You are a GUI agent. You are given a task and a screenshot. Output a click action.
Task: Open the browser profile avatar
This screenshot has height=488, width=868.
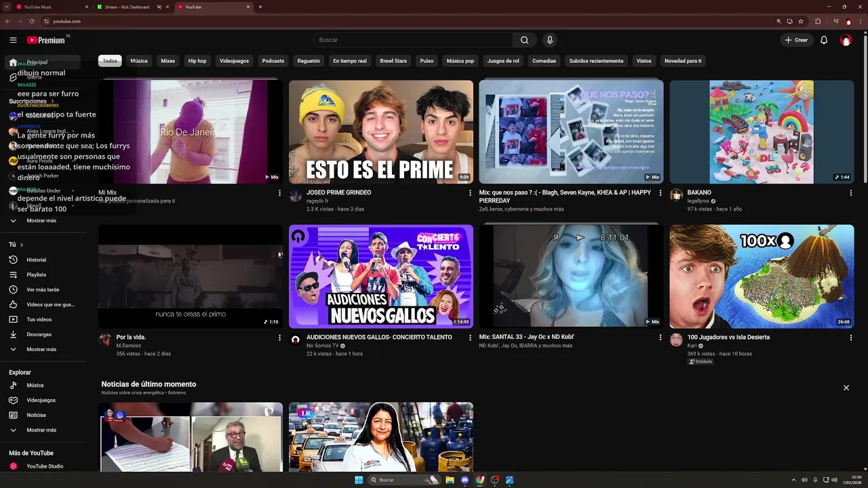tap(848, 21)
